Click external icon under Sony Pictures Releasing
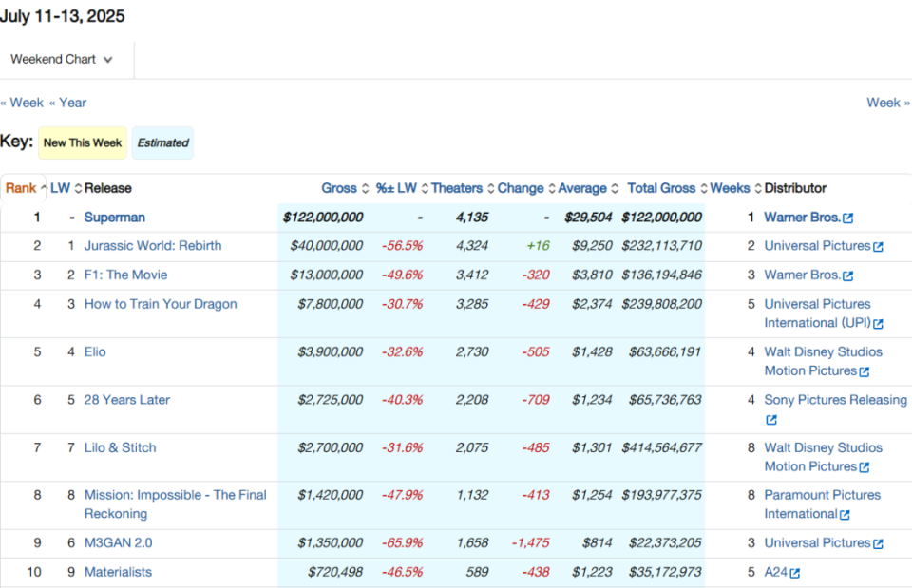Image resolution: width=912 pixels, height=588 pixels. (771, 420)
